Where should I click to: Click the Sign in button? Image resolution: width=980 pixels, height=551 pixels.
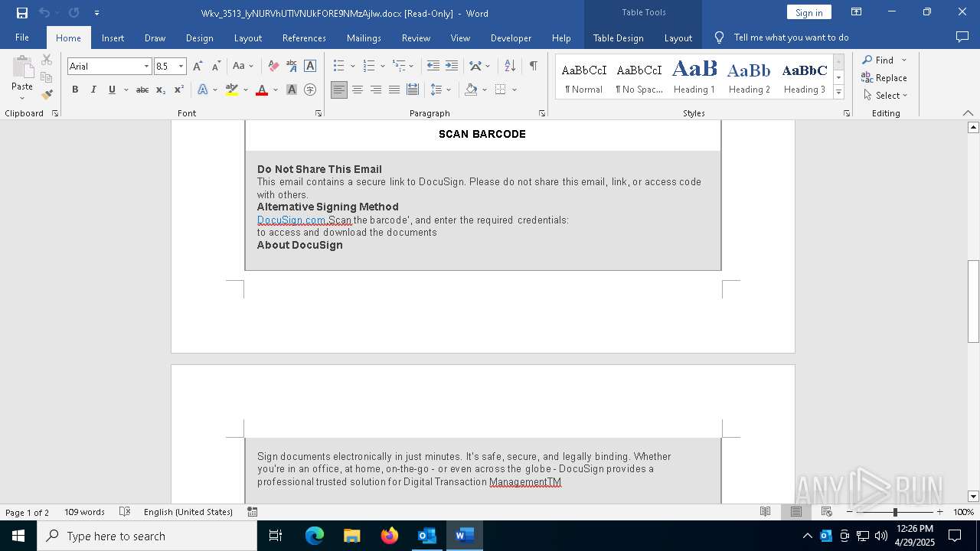tap(808, 12)
